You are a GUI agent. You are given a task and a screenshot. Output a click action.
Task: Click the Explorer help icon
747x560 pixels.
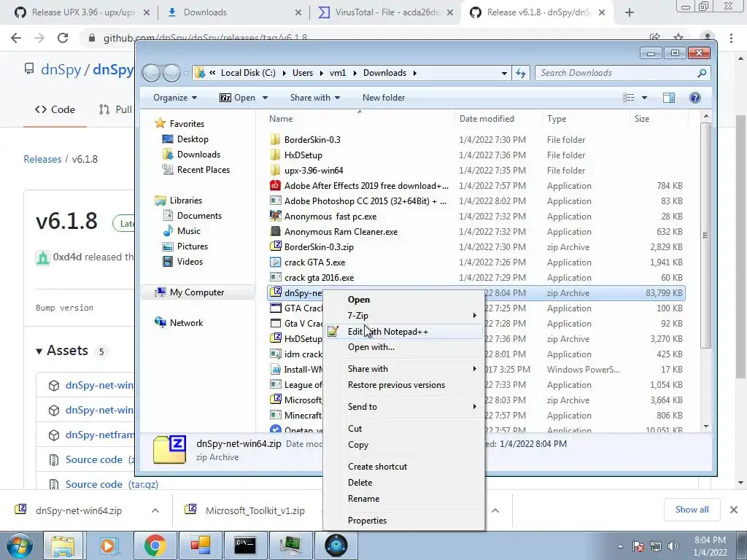click(x=695, y=98)
